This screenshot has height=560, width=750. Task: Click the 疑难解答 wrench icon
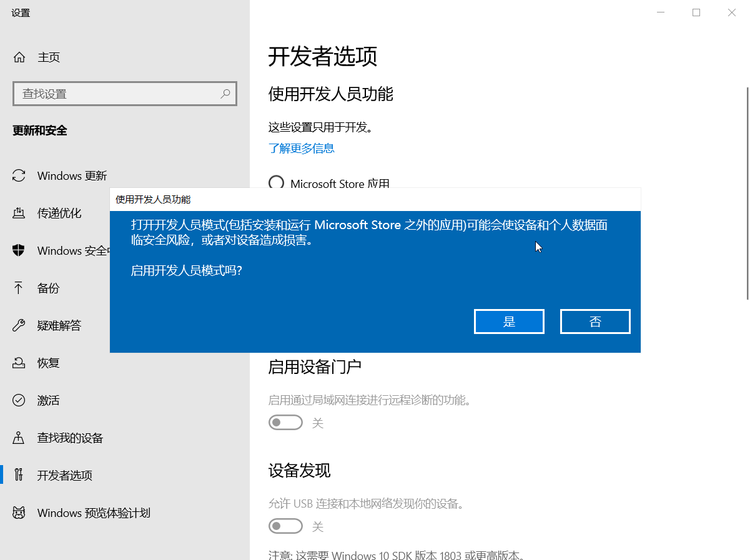19,325
